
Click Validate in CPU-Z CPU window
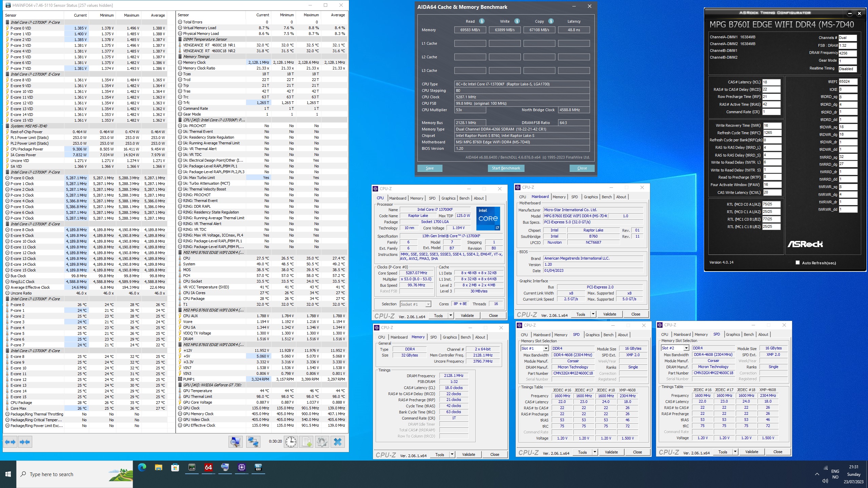tap(467, 316)
